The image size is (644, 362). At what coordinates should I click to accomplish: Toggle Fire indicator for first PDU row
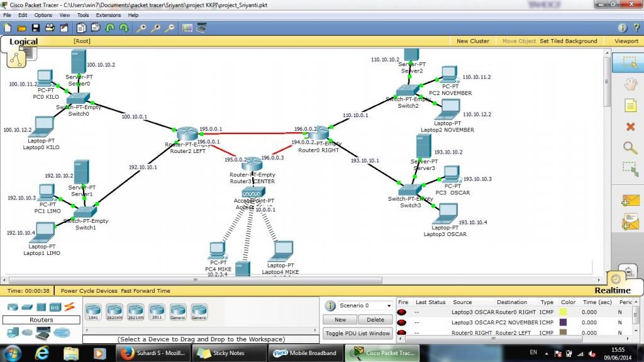[x=401, y=312]
